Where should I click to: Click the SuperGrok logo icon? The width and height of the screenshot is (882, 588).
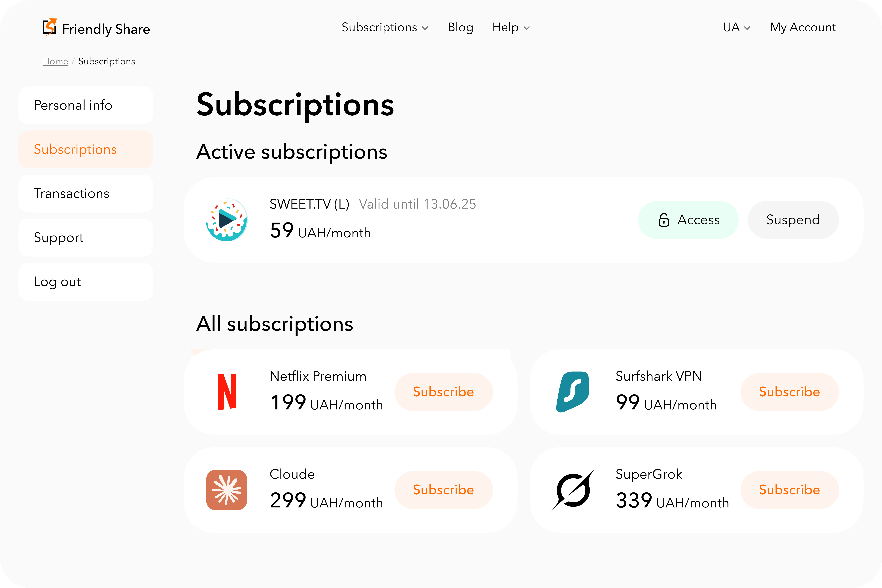click(x=573, y=490)
